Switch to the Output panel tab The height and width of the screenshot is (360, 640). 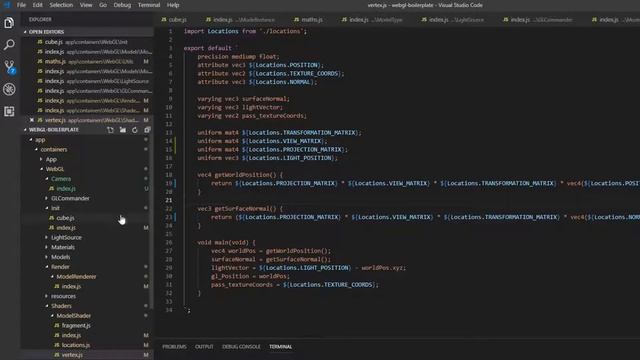tap(204, 347)
